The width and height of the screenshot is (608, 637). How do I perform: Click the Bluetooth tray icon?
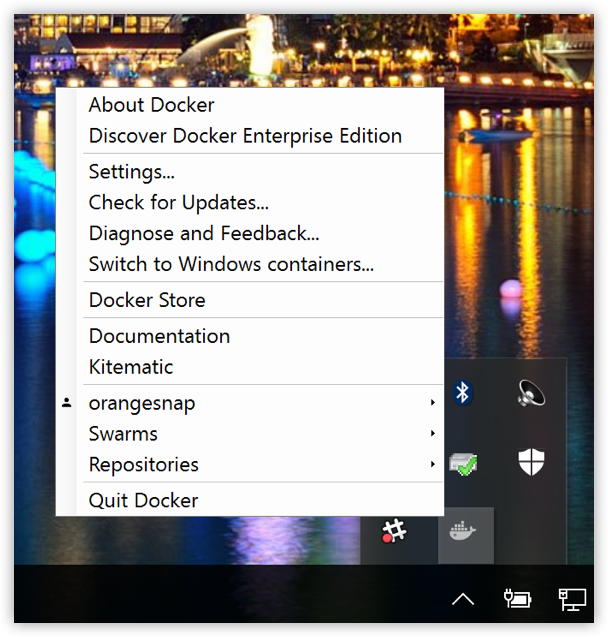[x=462, y=393]
